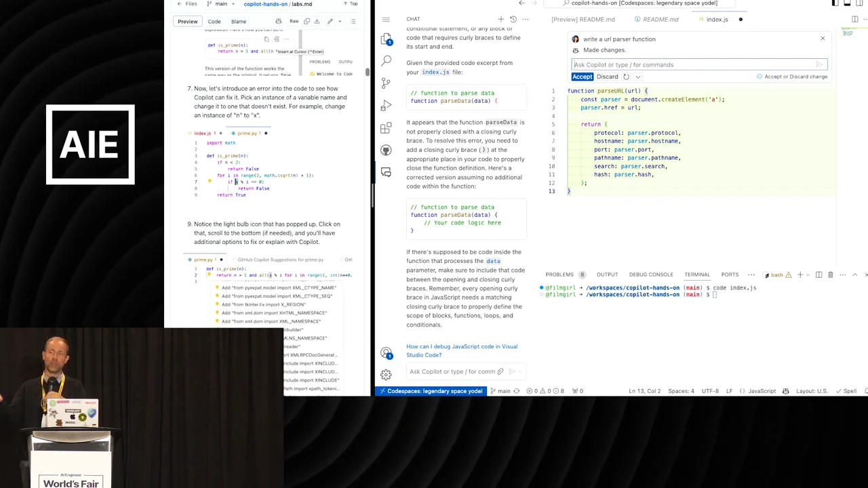The width and height of the screenshot is (868, 488).
Task: Select the TERMINAL panel tab
Action: (697, 274)
